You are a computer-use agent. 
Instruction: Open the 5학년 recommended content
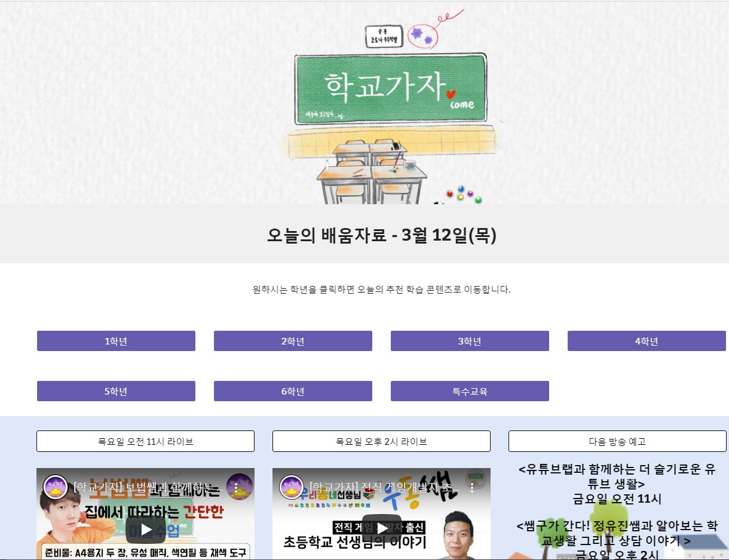pyautogui.click(x=116, y=391)
